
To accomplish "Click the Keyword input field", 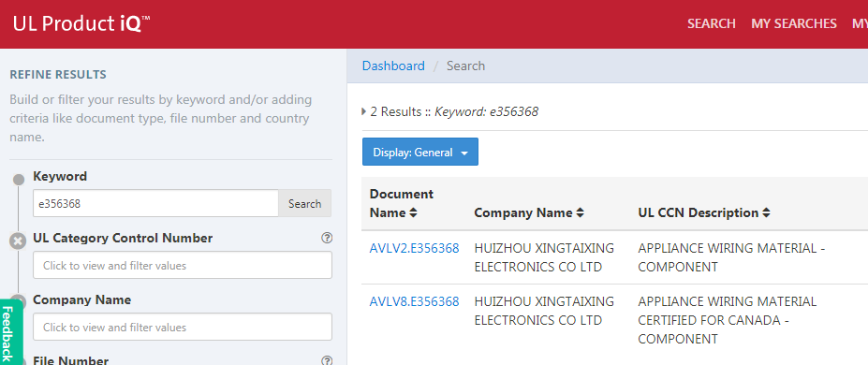I will (155, 203).
